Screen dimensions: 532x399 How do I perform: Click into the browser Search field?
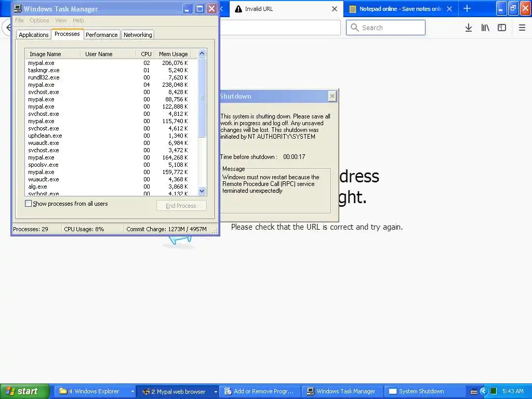[386, 28]
